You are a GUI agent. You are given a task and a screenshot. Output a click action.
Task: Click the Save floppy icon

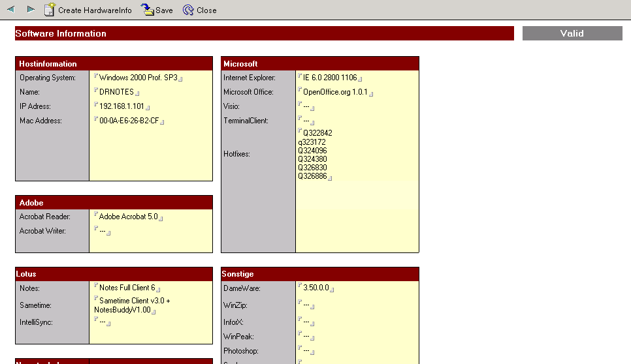pos(147,10)
